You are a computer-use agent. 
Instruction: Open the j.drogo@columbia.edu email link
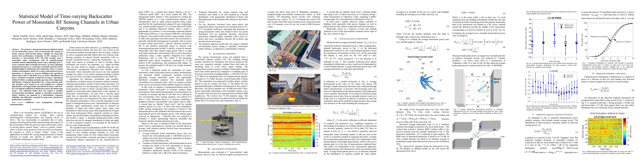click(x=18, y=155)
